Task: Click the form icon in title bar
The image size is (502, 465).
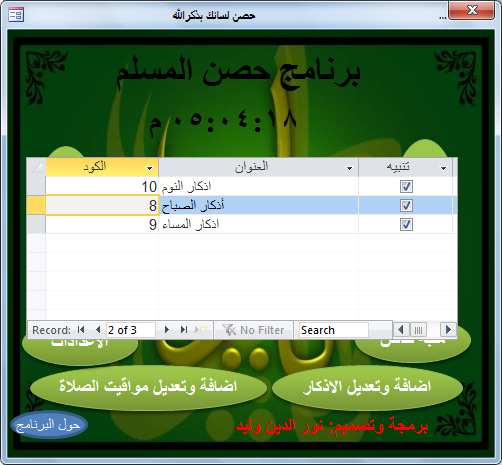Action: [x=16, y=15]
